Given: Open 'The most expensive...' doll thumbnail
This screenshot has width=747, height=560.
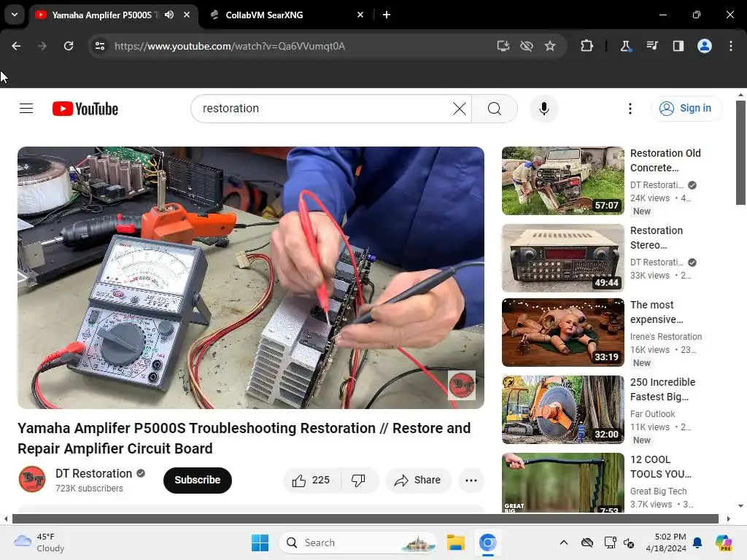Looking at the screenshot, I should click(562, 332).
